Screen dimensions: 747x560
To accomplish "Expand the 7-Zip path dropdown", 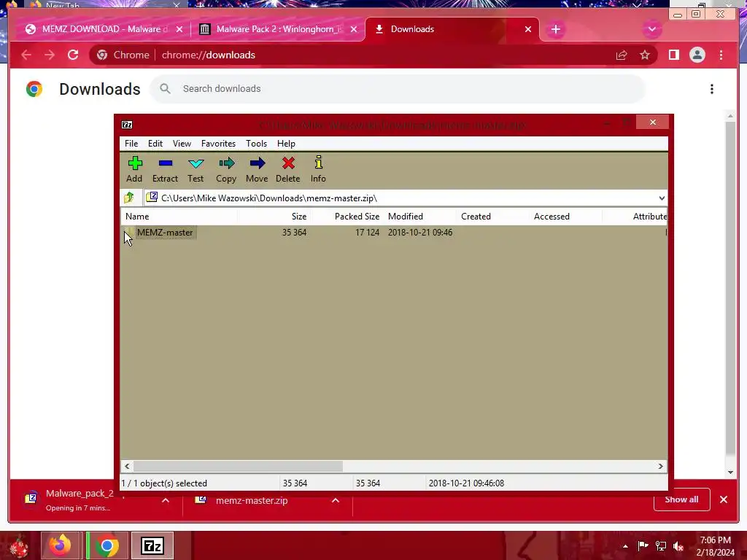I will click(x=662, y=198).
